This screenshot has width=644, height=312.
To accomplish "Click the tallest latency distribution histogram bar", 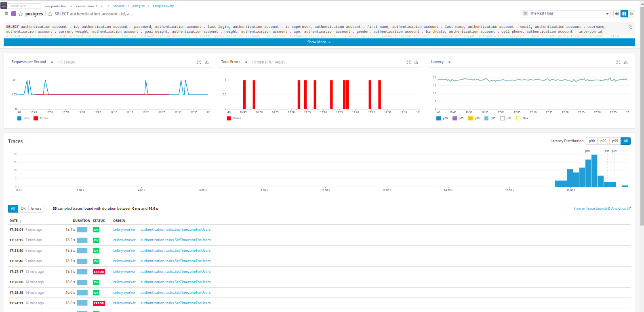I will coord(594,171).
